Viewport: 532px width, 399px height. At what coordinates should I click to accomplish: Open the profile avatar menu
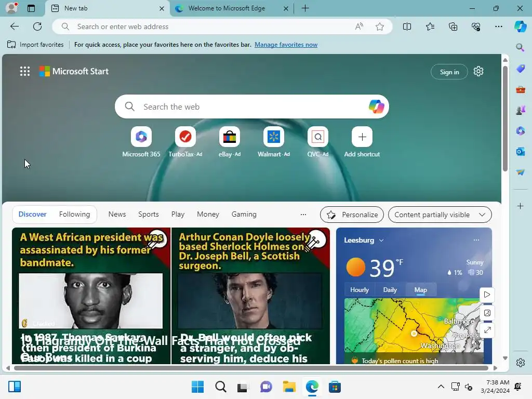click(12, 8)
